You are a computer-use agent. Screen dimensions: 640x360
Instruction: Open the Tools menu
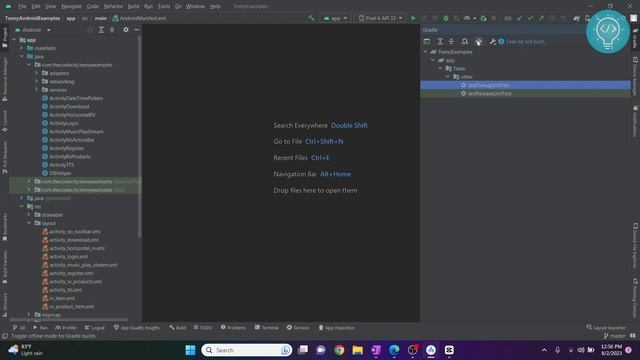(x=164, y=7)
